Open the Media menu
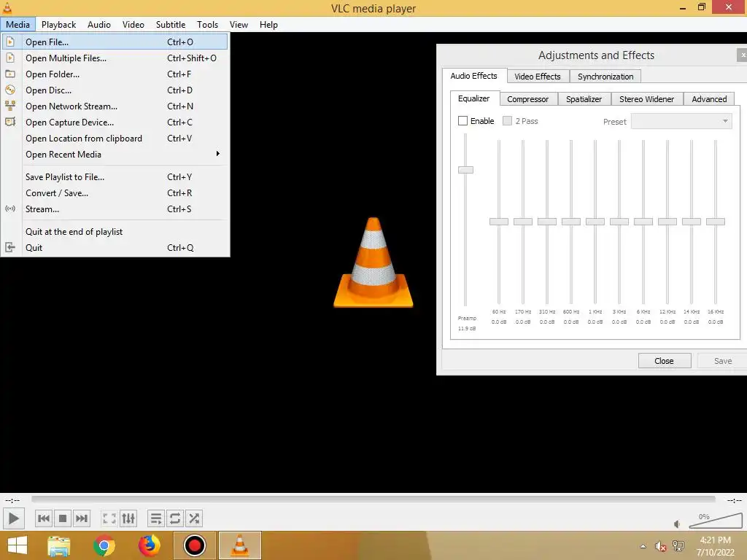 (18, 24)
